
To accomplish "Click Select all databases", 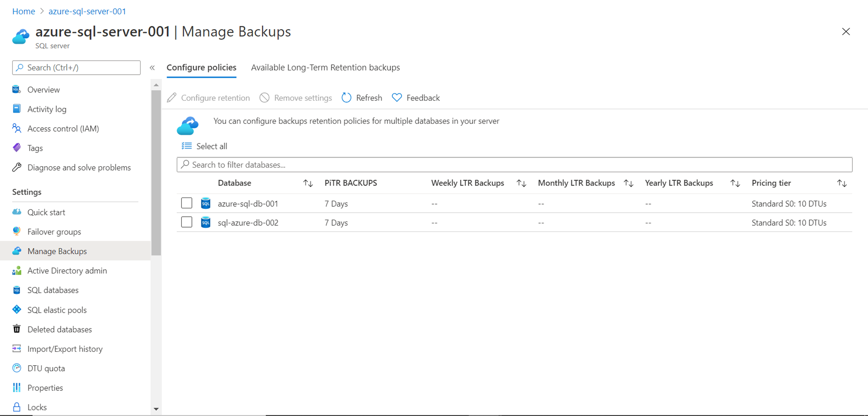I will [x=204, y=146].
